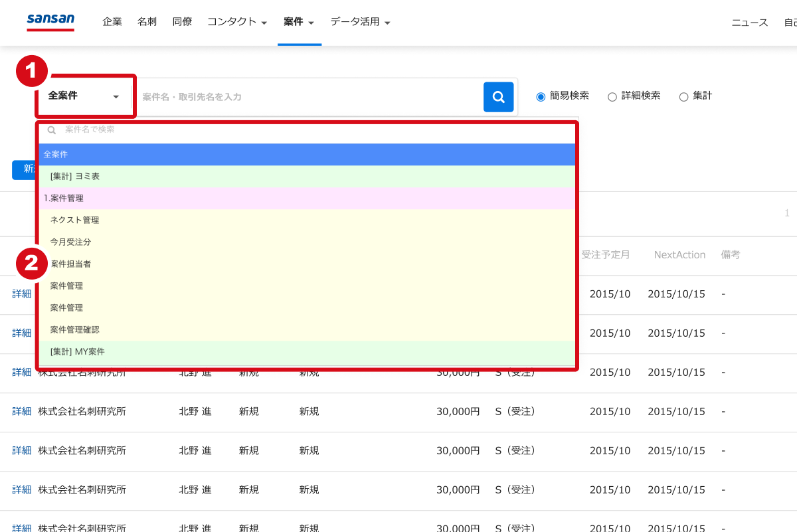
Task: Click the magnifier icon in the dropdown filter field
Action: point(52,130)
